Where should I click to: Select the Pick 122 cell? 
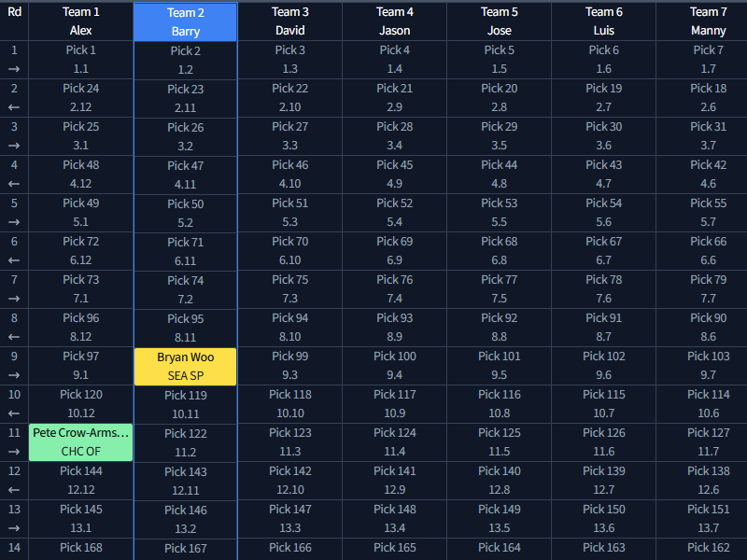[185, 442]
